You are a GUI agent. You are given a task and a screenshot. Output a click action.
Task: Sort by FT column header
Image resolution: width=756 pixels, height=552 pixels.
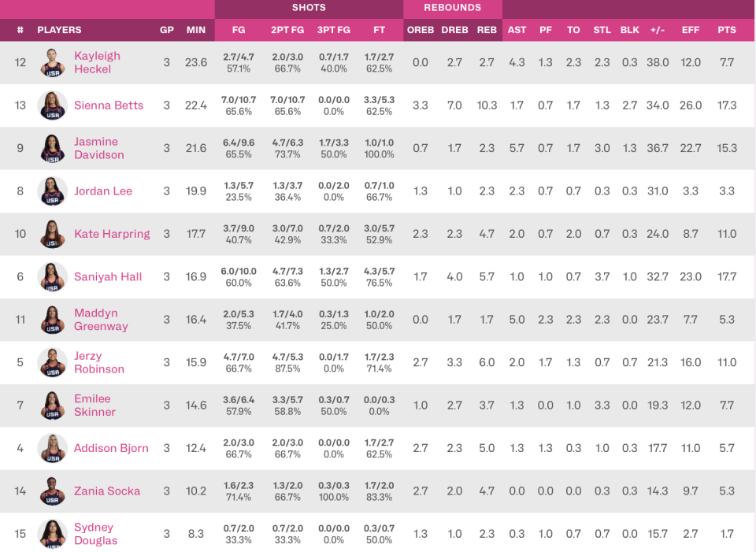coord(380,30)
